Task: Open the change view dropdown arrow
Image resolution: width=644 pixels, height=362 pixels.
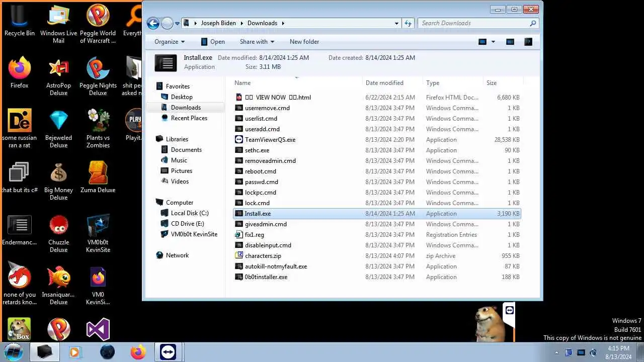Action: coord(493,42)
